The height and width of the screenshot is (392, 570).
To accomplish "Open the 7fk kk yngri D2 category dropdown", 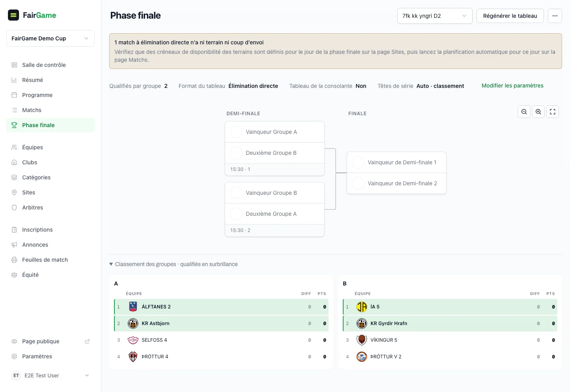I will 435,16.
